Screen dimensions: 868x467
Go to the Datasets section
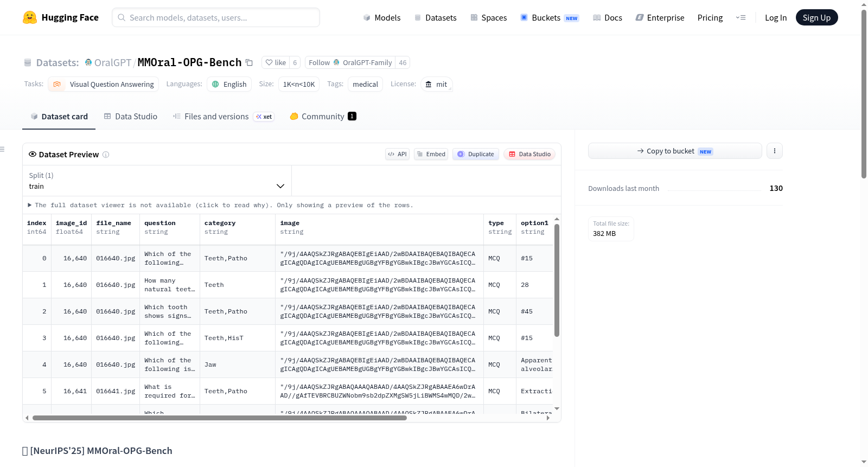tap(435, 17)
